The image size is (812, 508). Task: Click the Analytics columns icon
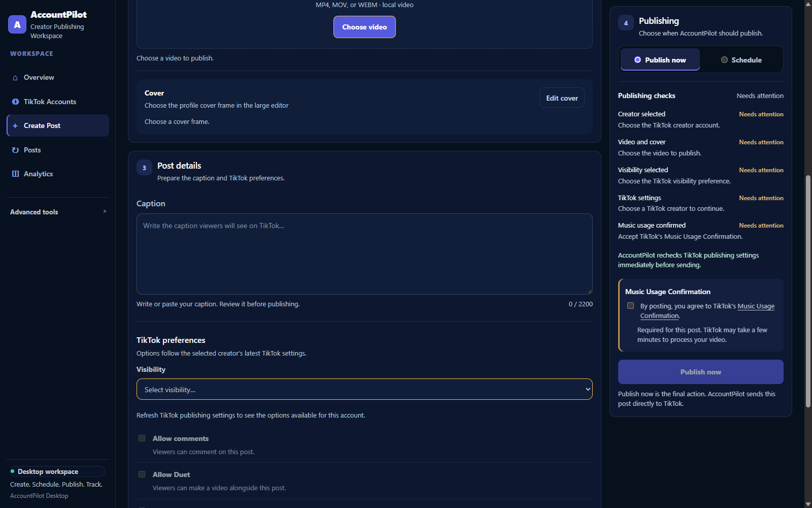click(15, 174)
